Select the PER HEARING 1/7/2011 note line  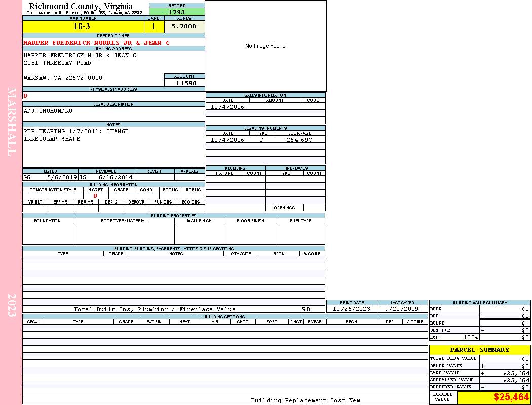coord(76,132)
